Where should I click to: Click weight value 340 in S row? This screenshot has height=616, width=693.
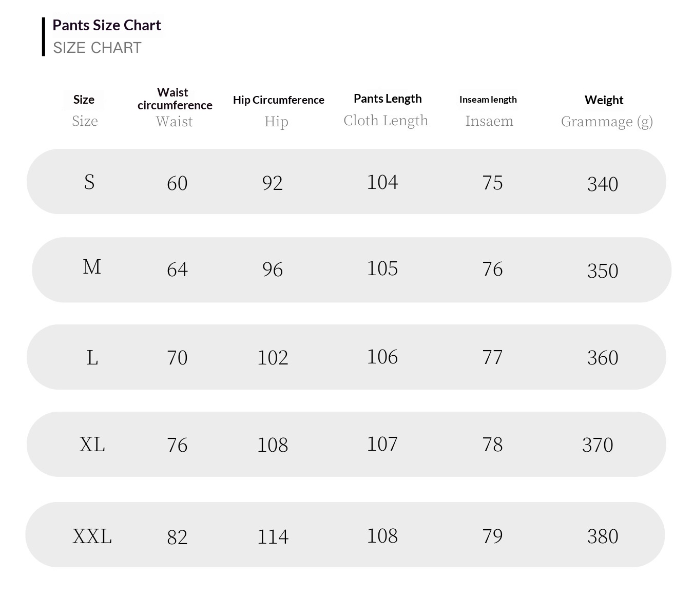[x=602, y=184]
